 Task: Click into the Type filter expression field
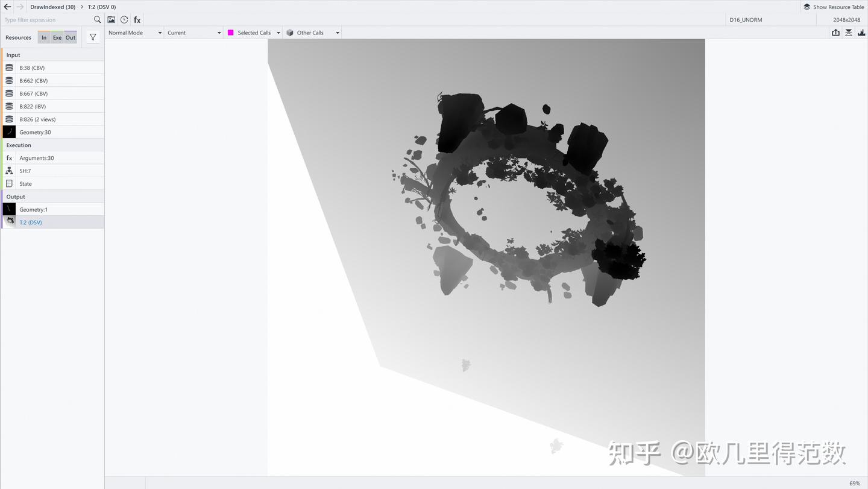pos(47,20)
